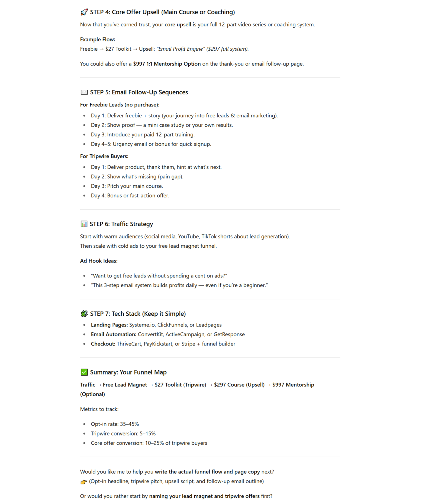Click the tools emoji beside STEP 7

[84, 314]
